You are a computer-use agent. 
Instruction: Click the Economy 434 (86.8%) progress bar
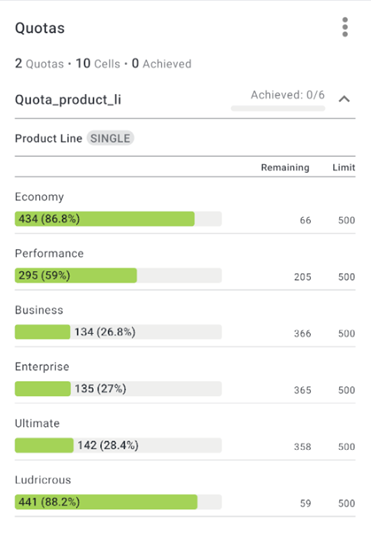118,219
